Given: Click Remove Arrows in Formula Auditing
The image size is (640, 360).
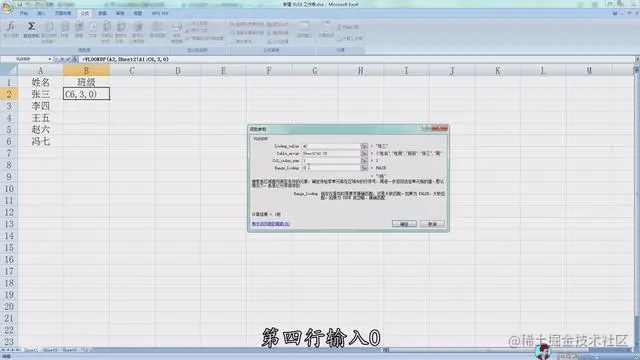Looking at the screenshot, I should (x=242, y=42).
